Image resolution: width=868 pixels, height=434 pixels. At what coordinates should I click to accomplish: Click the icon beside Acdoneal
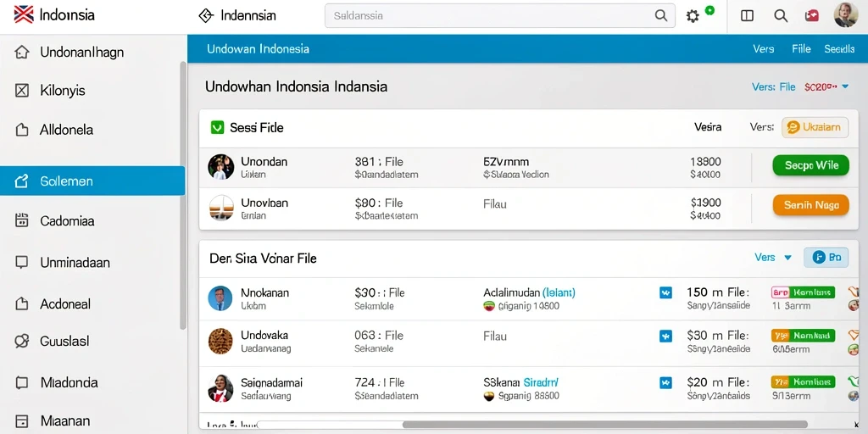pos(21,303)
